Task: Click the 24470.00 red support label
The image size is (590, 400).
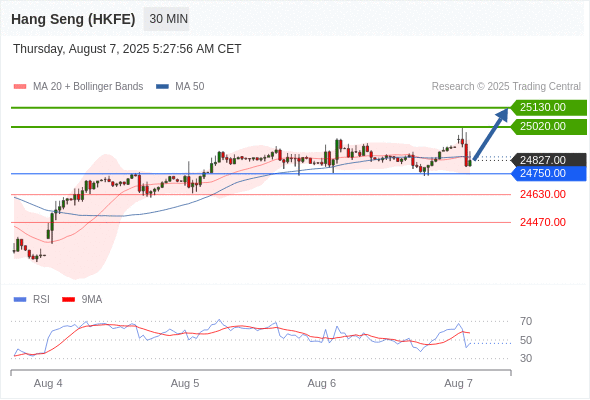Action: pos(543,222)
